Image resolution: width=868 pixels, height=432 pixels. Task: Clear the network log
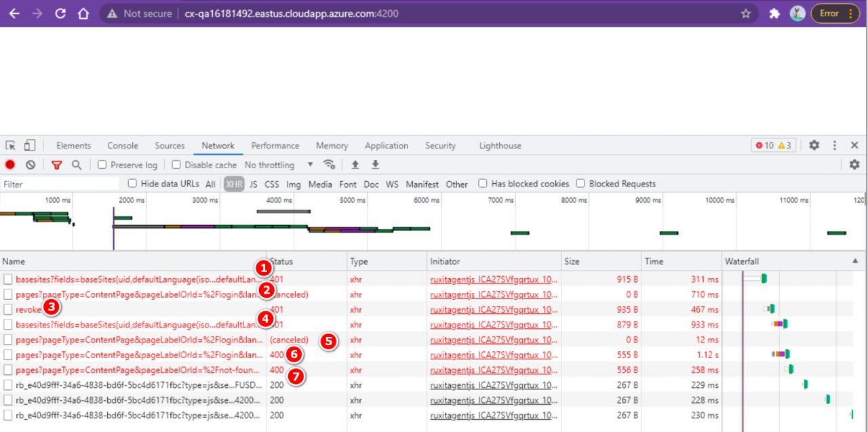(31, 165)
